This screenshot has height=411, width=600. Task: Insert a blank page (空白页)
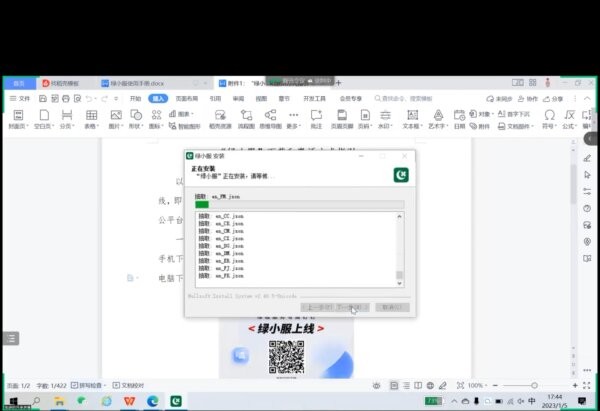coord(44,119)
